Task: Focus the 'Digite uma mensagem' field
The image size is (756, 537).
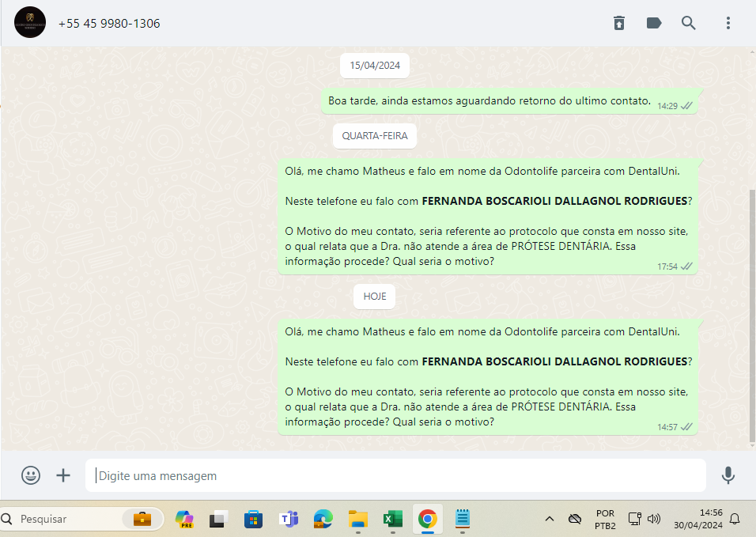Action: coord(395,475)
